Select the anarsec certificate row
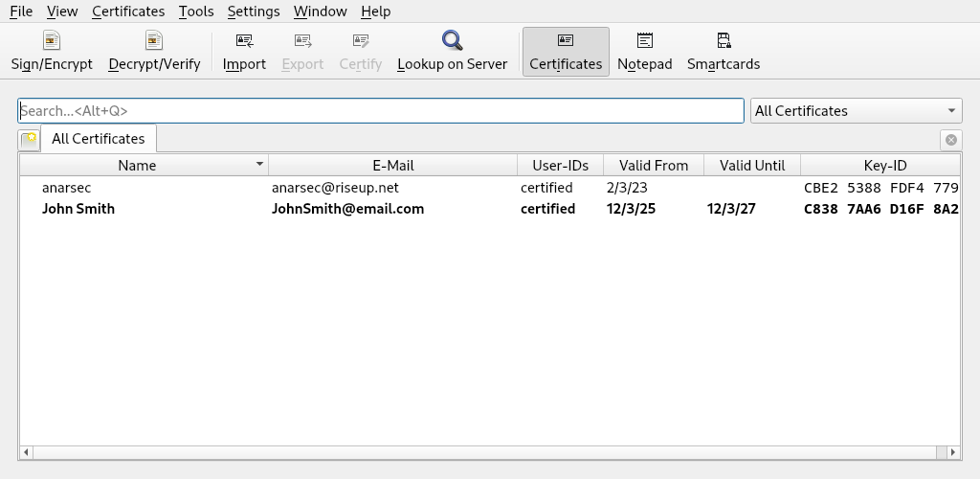 point(490,188)
